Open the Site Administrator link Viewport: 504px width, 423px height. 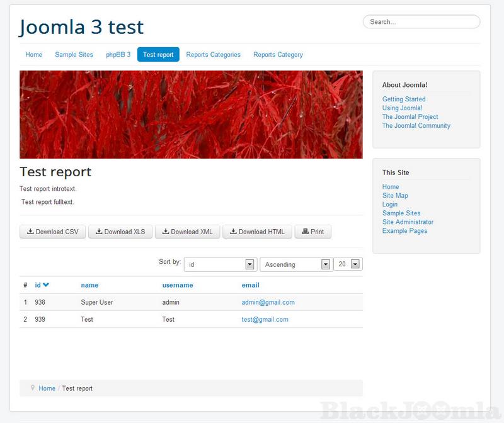click(x=408, y=222)
